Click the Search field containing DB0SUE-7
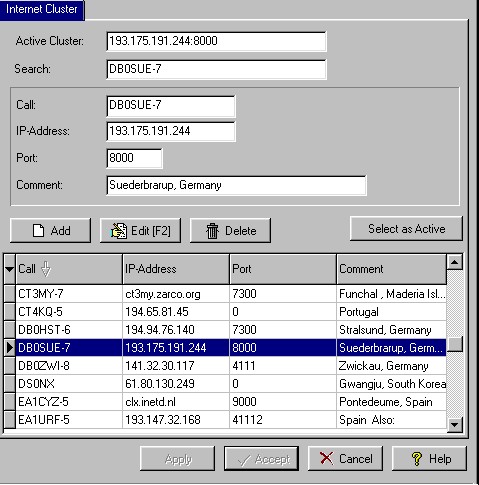Viewport: 479px width, 485px height. coord(216,69)
